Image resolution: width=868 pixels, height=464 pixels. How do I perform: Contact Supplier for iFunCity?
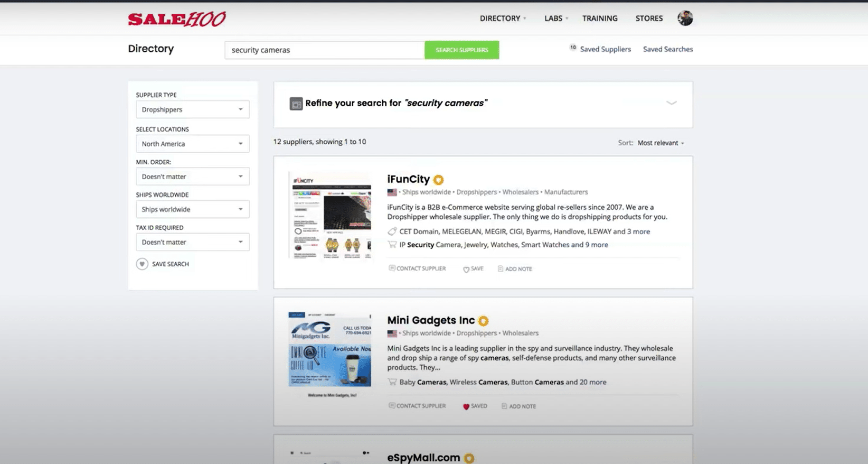[x=417, y=268]
